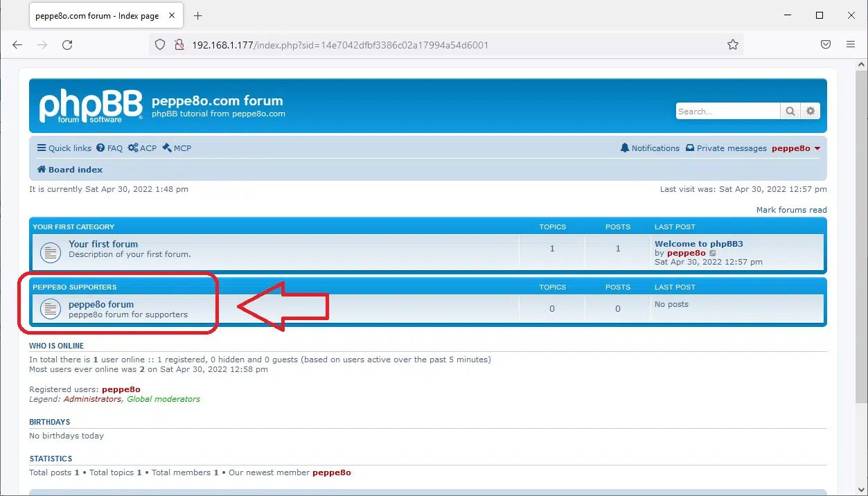
Task: Open the MCP moderator link
Action: pyautogui.click(x=177, y=148)
